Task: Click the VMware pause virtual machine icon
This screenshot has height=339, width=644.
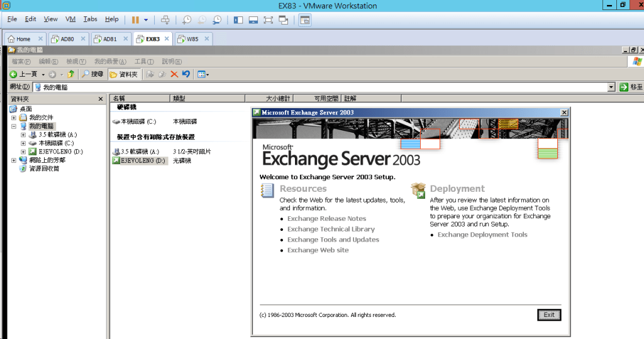Action: 135,19
